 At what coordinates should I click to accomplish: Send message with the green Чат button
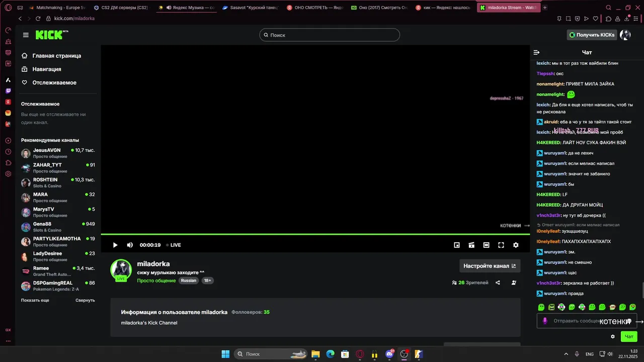(629, 336)
